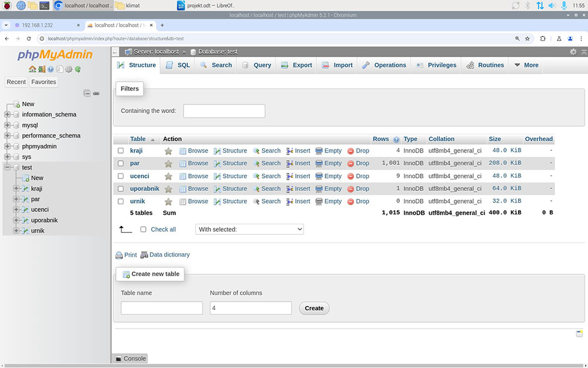
Task: Select the uporabnik table checkbox
Action: [121, 189]
